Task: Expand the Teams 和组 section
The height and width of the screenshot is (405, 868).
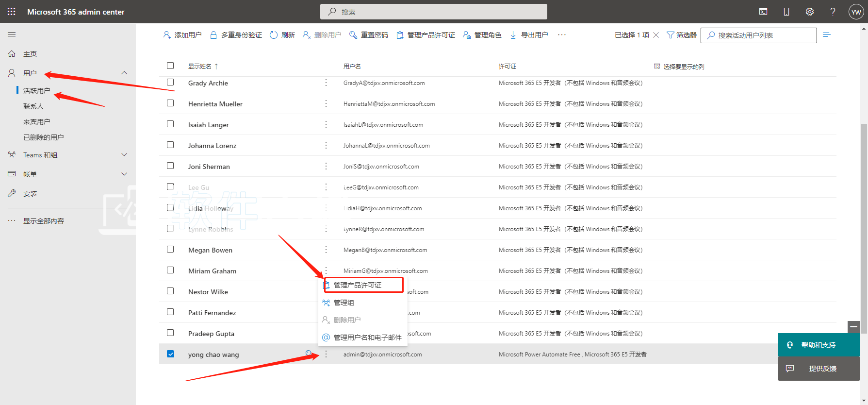Action: 124,155
